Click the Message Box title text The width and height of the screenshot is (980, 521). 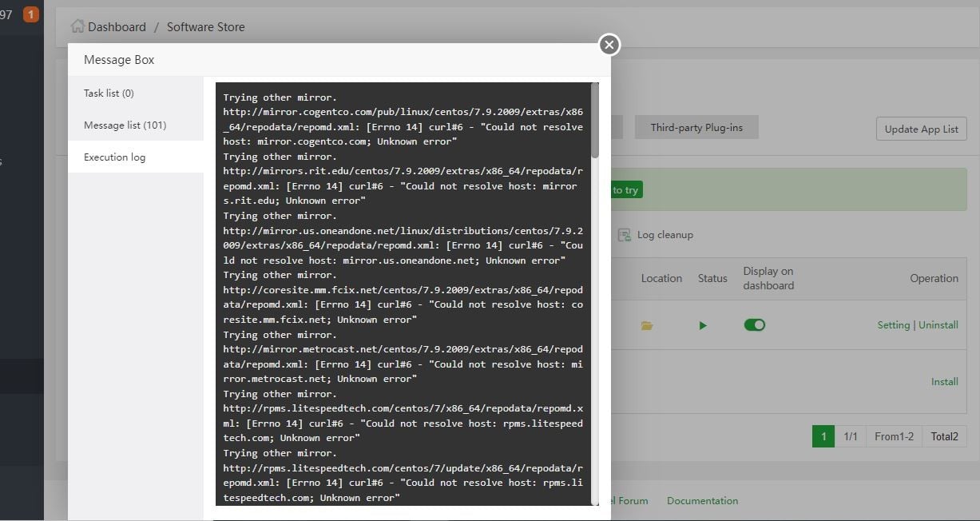[119, 60]
